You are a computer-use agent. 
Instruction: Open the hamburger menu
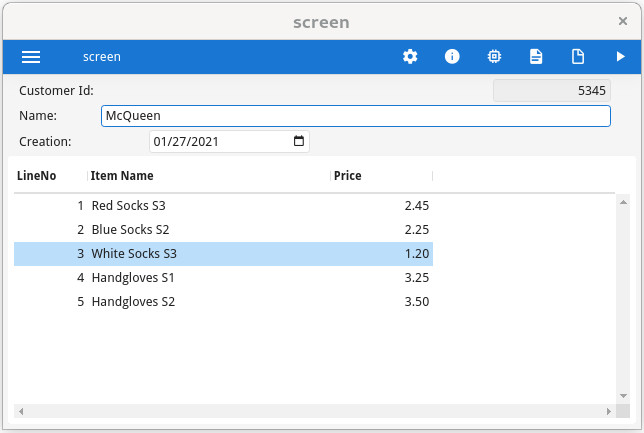[31, 57]
